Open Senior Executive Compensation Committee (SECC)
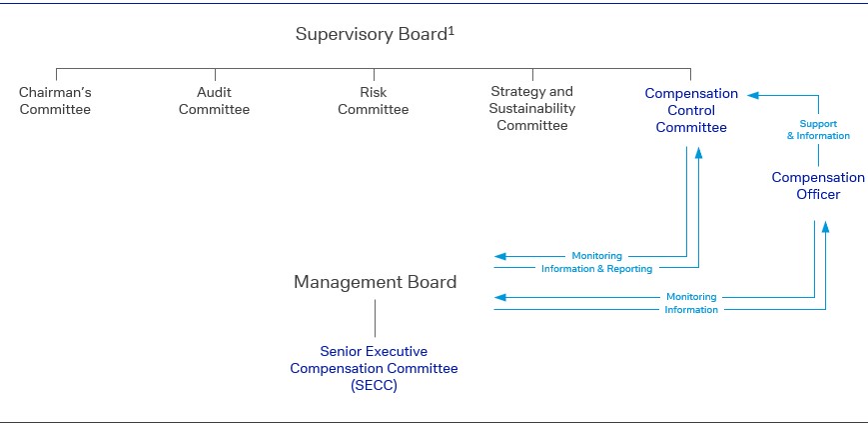The height and width of the screenshot is (426, 868). tap(374, 369)
